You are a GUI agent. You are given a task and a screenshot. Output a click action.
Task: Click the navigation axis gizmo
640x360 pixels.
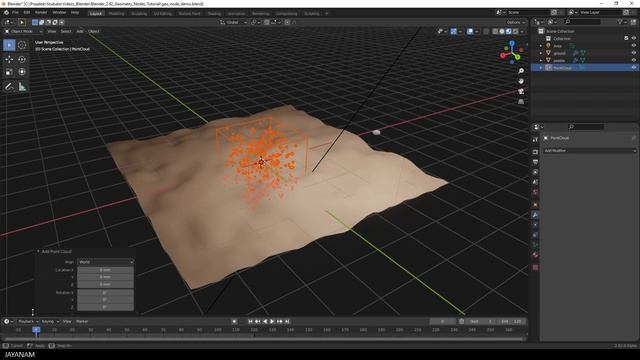[x=511, y=52]
